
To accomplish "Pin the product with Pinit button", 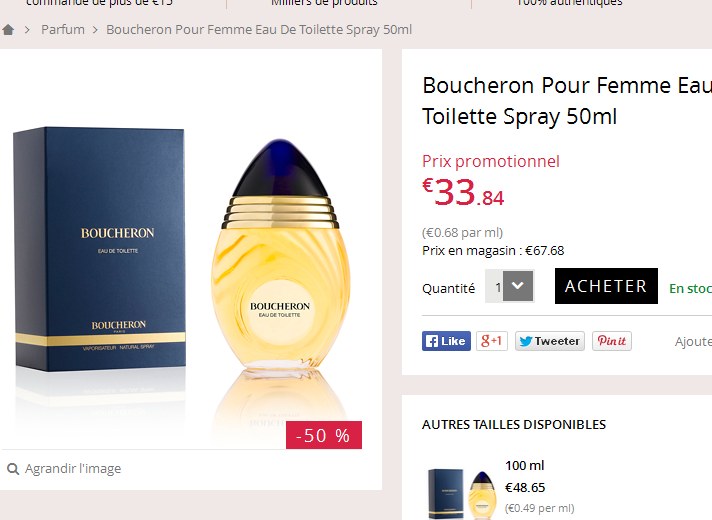I will (612, 341).
